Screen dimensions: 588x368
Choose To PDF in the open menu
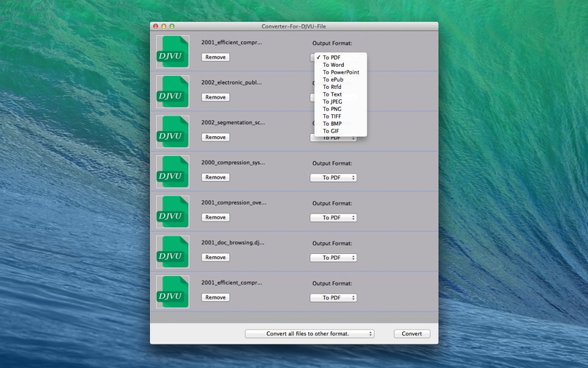pos(340,57)
